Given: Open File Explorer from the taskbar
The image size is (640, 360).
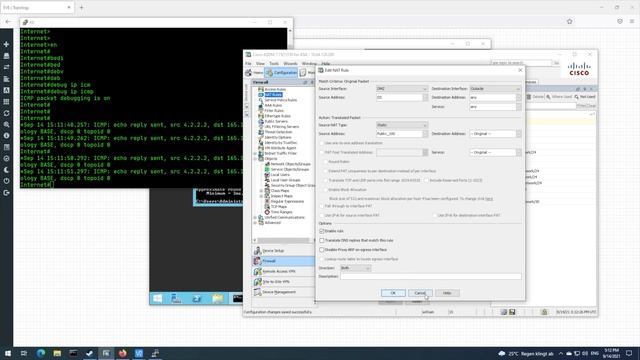Looking at the screenshot, I should (x=57, y=353).
